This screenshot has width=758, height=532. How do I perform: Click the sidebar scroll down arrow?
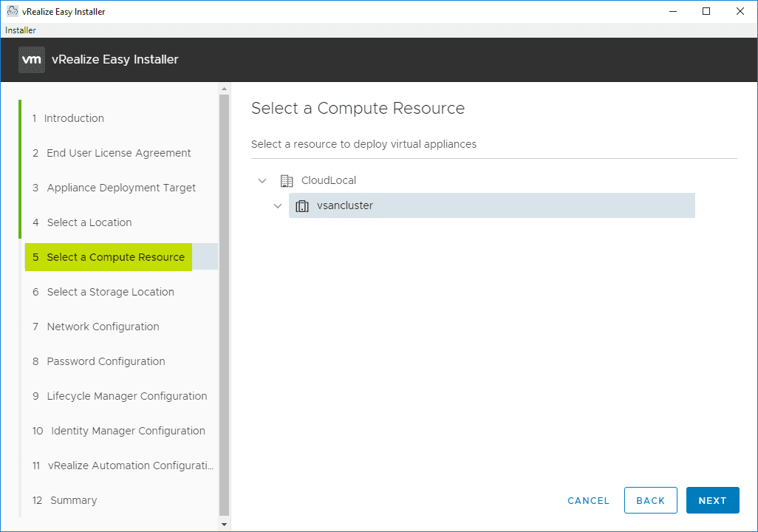225,525
